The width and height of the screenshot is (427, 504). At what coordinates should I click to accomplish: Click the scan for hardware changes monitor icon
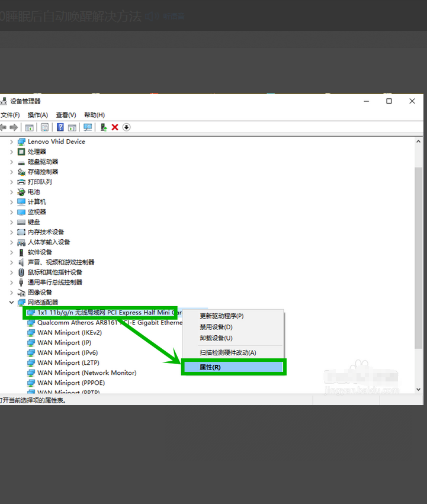[x=88, y=127]
